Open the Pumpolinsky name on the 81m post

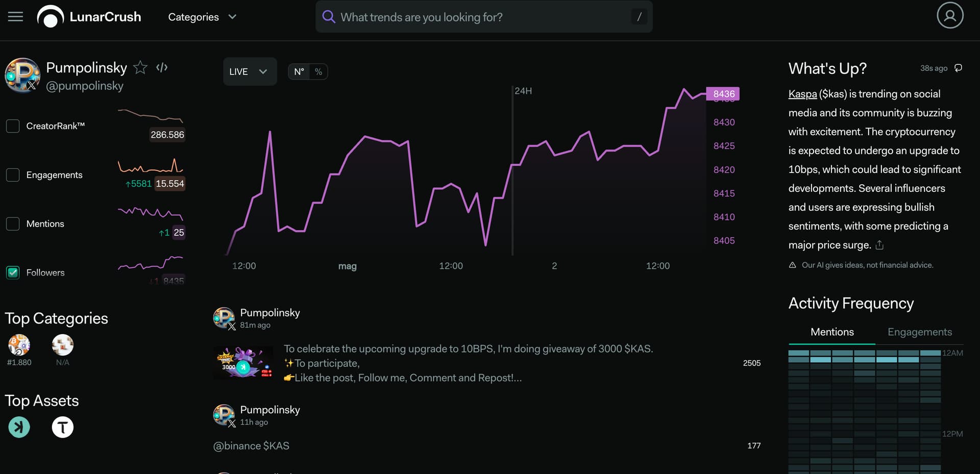click(270, 312)
